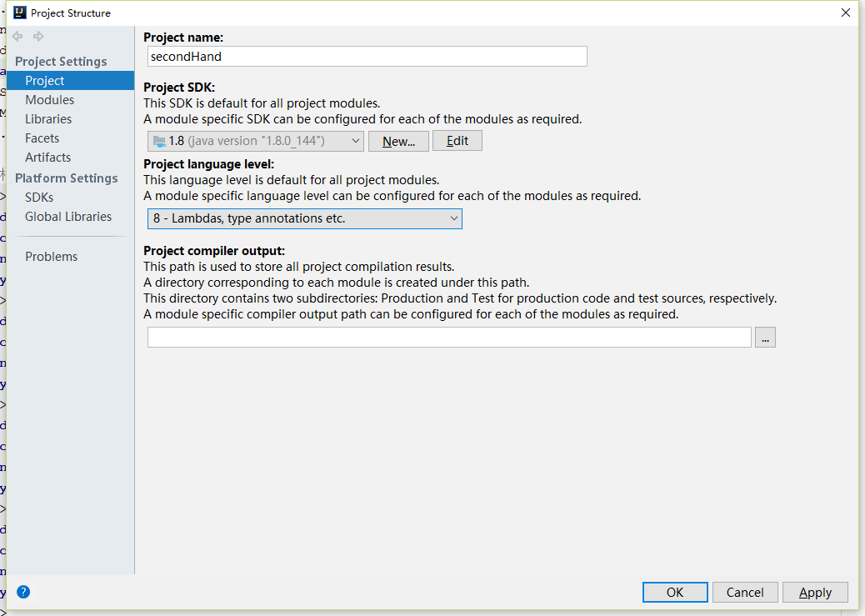The image size is (865, 616).
Task: Click in the Project name field
Action: 367,57
